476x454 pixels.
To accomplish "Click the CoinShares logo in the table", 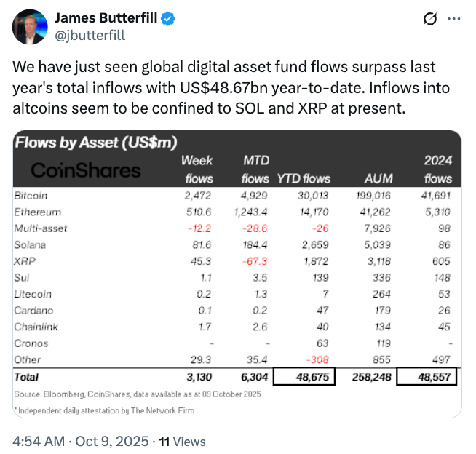I will [x=85, y=170].
